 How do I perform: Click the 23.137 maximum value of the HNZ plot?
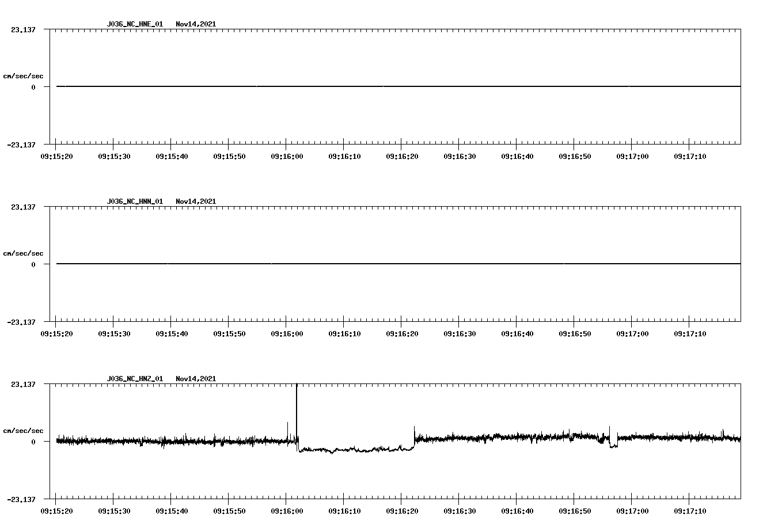(23, 384)
